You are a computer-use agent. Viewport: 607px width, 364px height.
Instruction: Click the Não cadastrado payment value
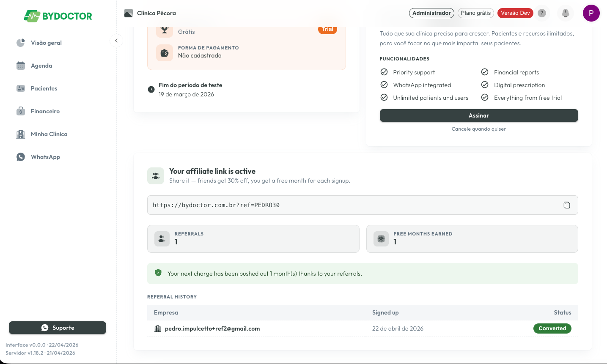200,55
